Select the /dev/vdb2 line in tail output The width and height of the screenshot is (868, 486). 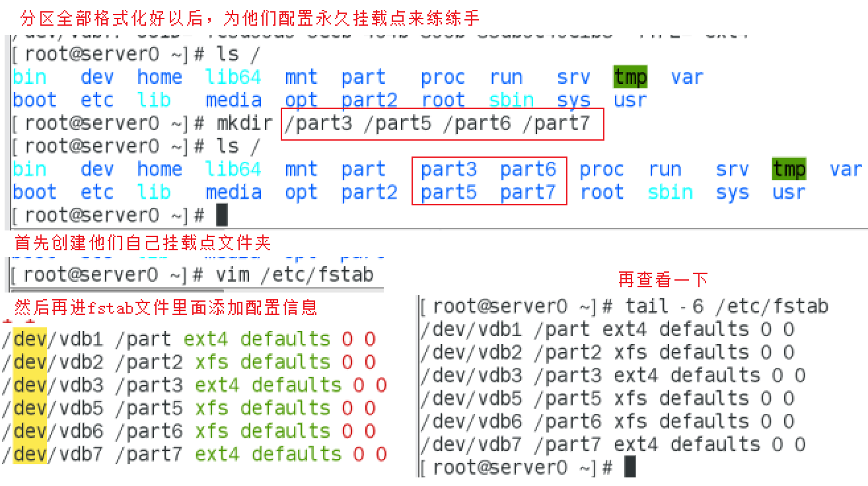[607, 352]
